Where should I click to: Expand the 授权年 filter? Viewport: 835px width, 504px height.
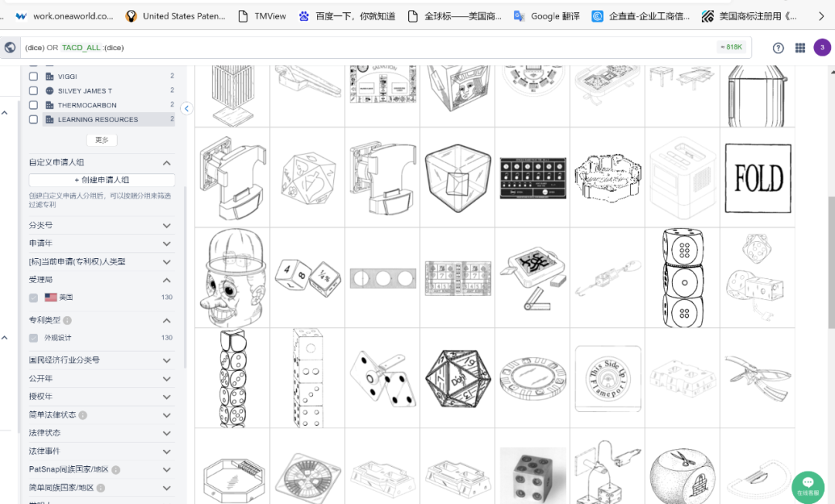[x=167, y=397]
